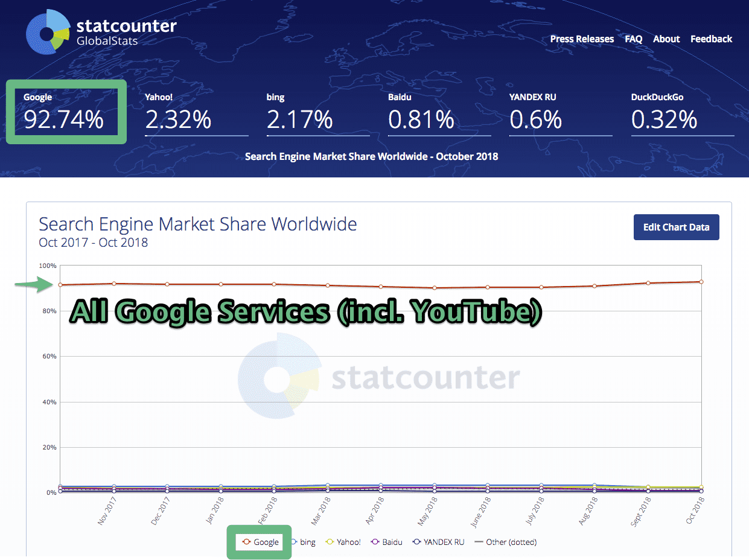Click the Nov 2017 Google data point

click(114, 282)
